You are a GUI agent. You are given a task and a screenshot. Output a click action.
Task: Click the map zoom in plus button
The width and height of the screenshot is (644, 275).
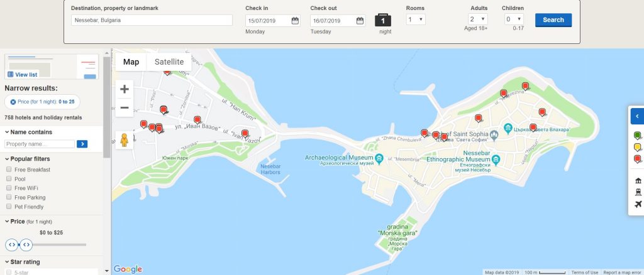click(x=125, y=89)
